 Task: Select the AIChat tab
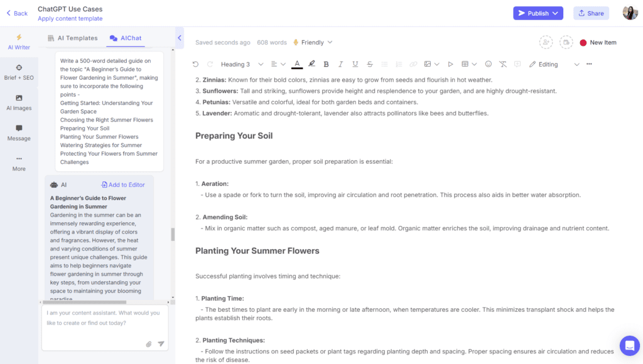126,38
